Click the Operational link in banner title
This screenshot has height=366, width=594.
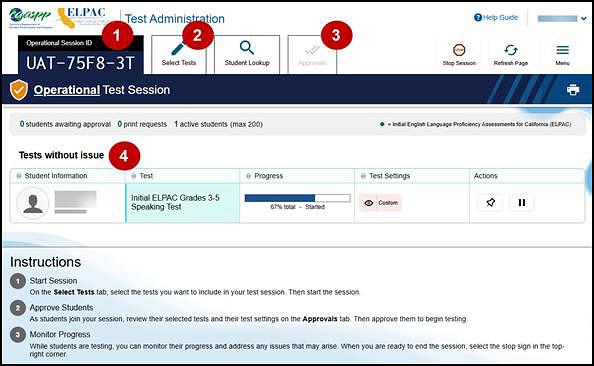point(67,90)
